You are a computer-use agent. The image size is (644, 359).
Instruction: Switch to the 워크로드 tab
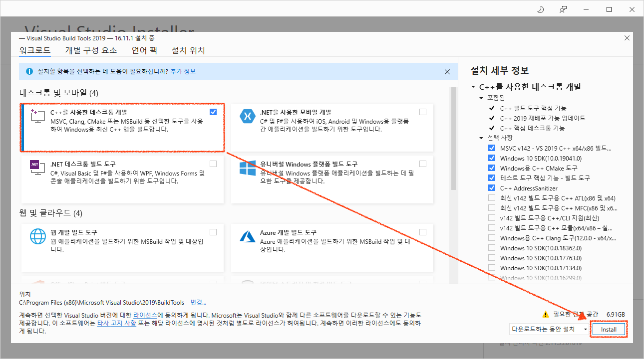[x=35, y=50]
